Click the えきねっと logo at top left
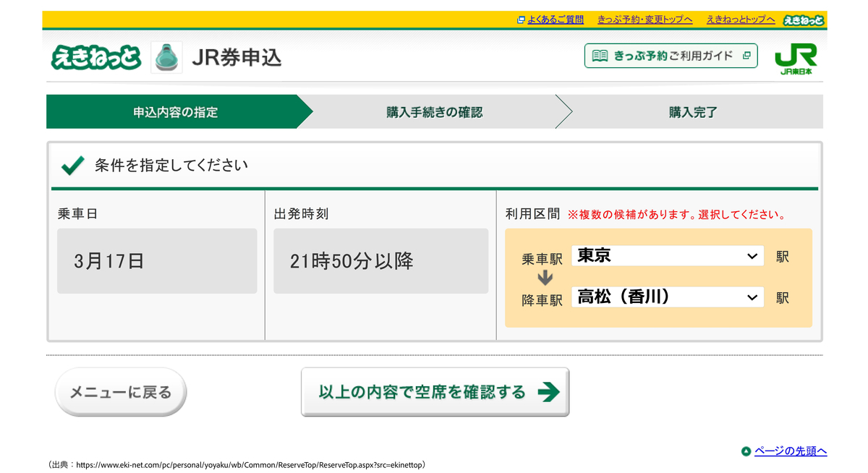This screenshot has height=473, width=868. 95,57
